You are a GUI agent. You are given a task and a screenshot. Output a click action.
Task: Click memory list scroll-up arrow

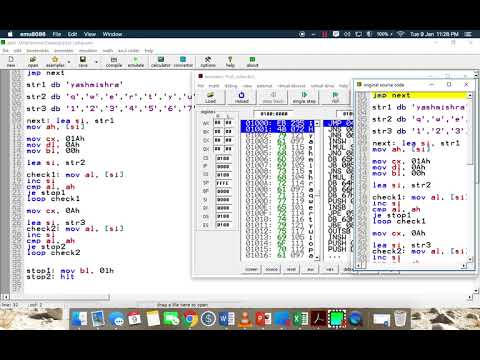pos(317,123)
